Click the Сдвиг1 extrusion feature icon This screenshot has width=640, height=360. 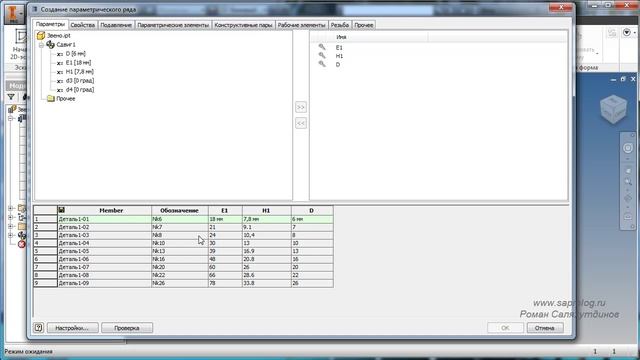(x=50, y=44)
